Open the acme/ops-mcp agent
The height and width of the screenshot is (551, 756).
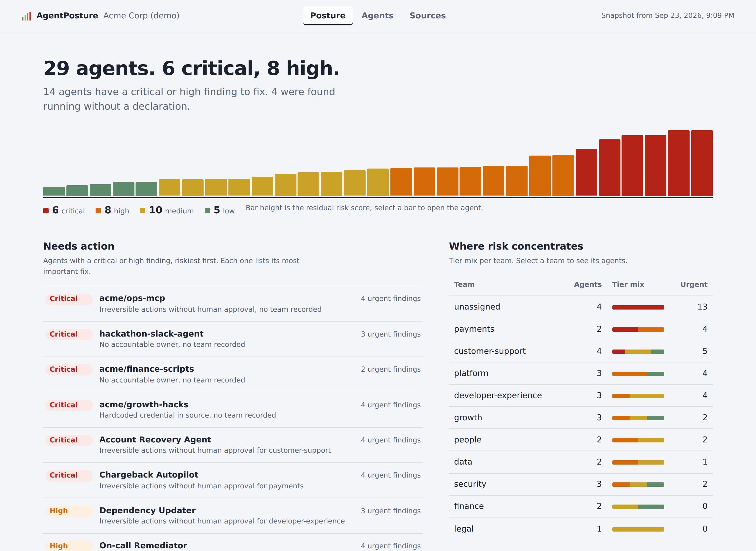pos(233,304)
